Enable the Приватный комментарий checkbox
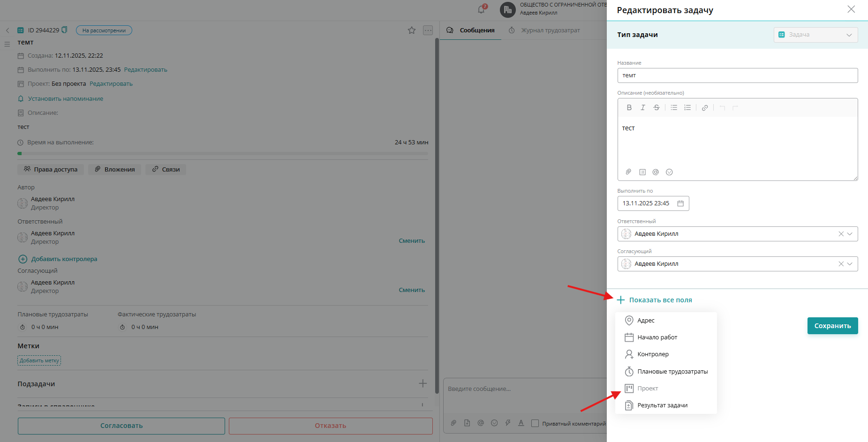 [x=535, y=423]
